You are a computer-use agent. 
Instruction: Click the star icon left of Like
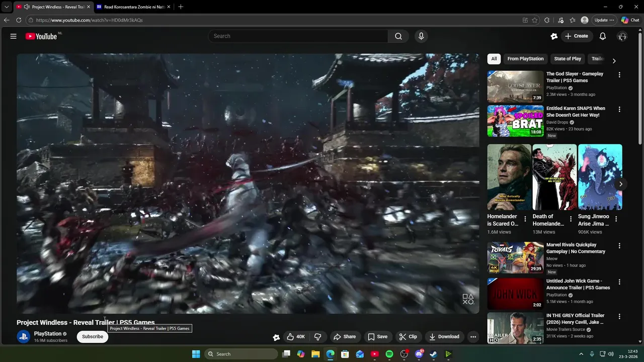(276, 337)
